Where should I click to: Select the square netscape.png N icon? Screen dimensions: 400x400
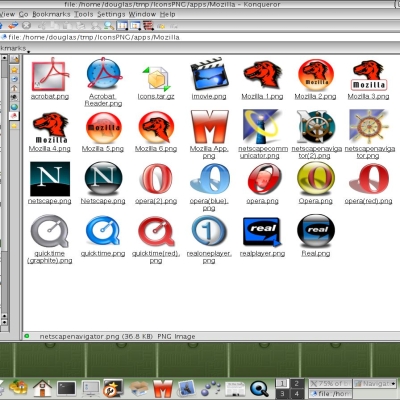50,179
